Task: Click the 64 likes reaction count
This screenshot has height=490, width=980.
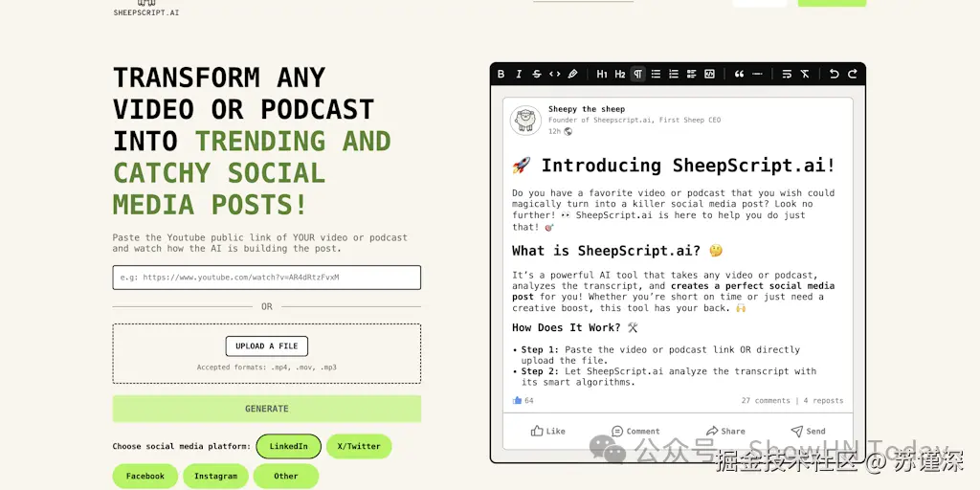Action: [x=523, y=401]
